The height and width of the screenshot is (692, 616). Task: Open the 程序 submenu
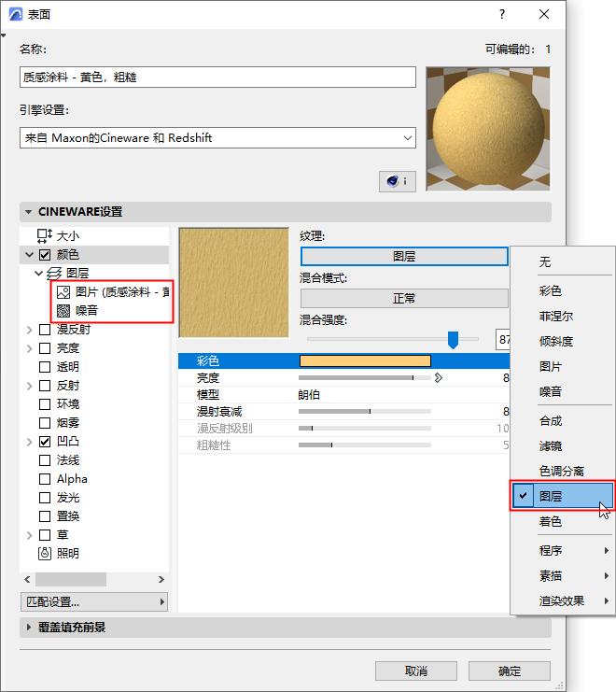pyautogui.click(x=562, y=551)
